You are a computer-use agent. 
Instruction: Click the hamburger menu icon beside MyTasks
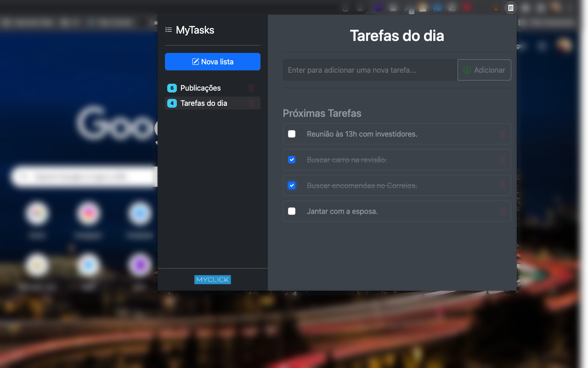point(168,29)
